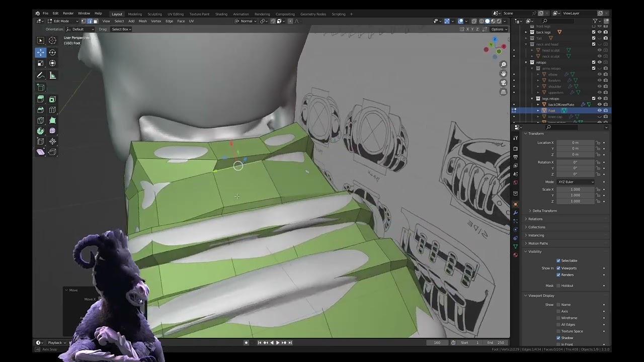
Task: Select the Extrude Region tool
Action: 41,100
